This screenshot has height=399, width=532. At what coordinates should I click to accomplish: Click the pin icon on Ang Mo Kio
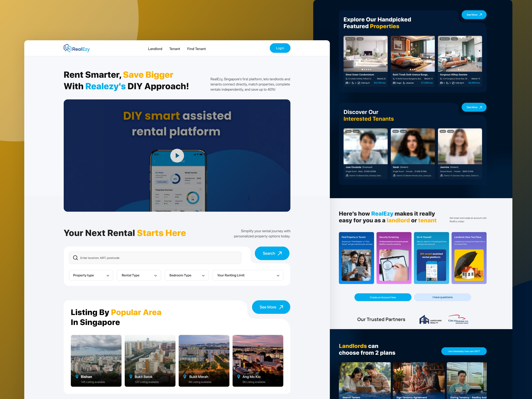(239, 377)
